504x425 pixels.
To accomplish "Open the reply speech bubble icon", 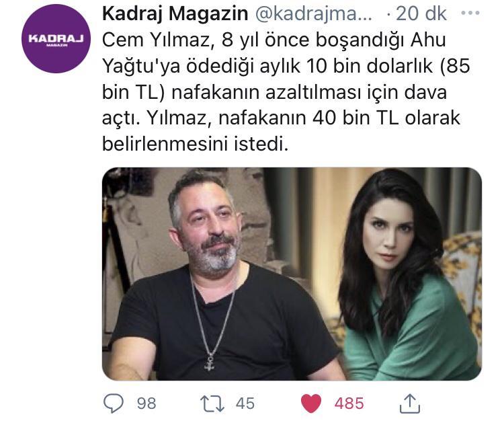I will click(113, 403).
